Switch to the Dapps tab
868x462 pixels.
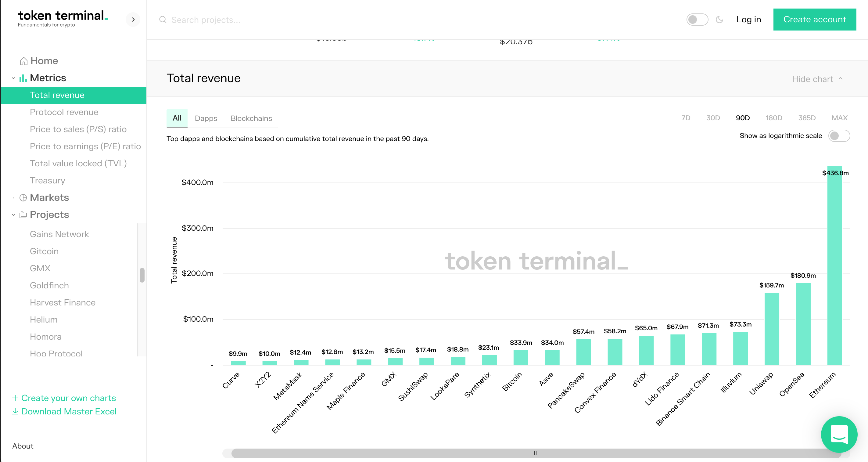206,118
